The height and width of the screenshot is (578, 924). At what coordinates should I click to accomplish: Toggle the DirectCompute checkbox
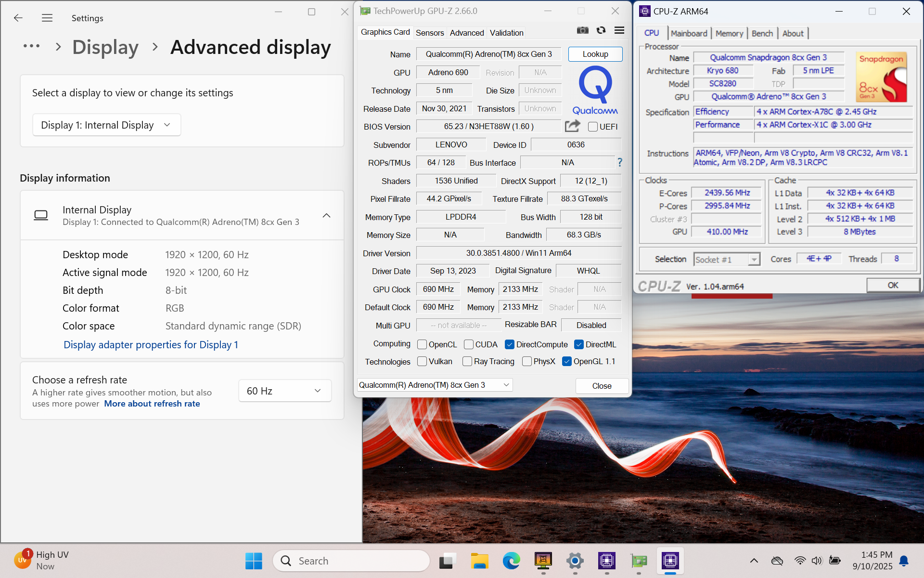[510, 344]
